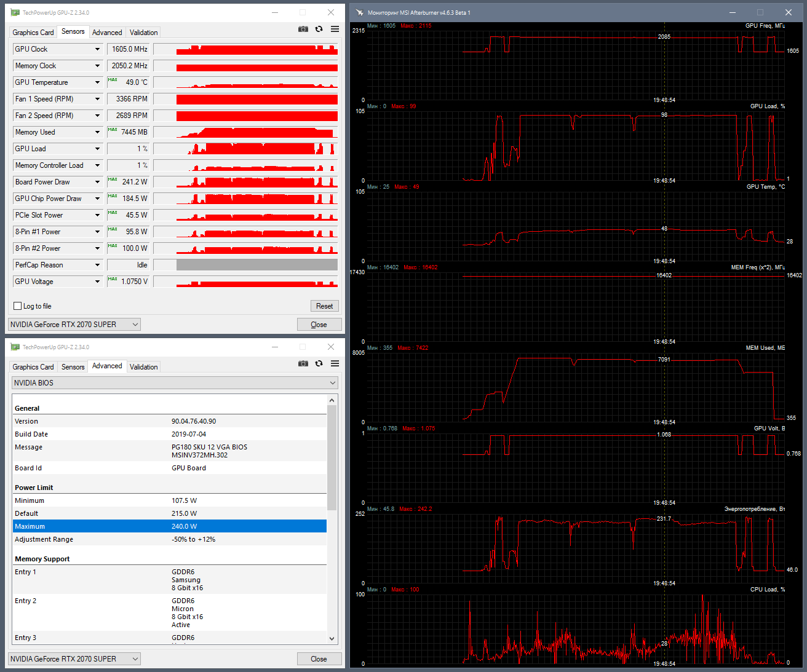Minimize the MSI Afterburner monitoring window
The image size is (807, 672).
[733, 12]
